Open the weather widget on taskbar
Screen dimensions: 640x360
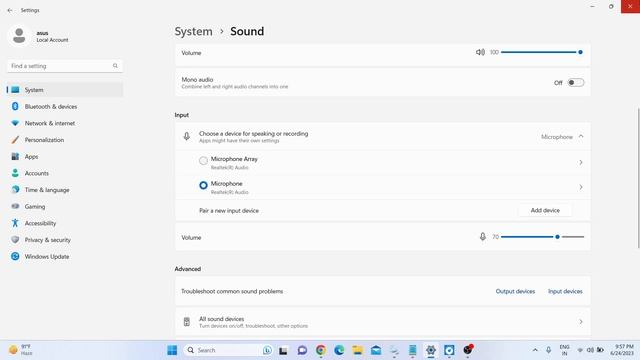(x=21, y=350)
